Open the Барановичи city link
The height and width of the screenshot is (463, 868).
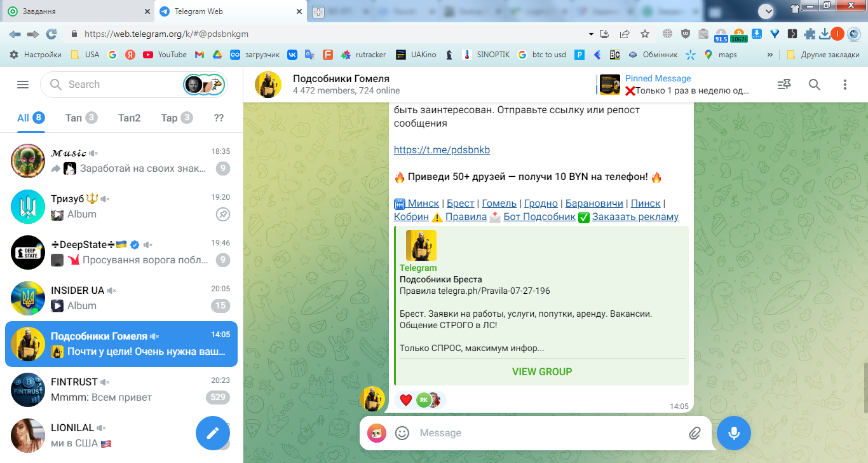tap(594, 204)
